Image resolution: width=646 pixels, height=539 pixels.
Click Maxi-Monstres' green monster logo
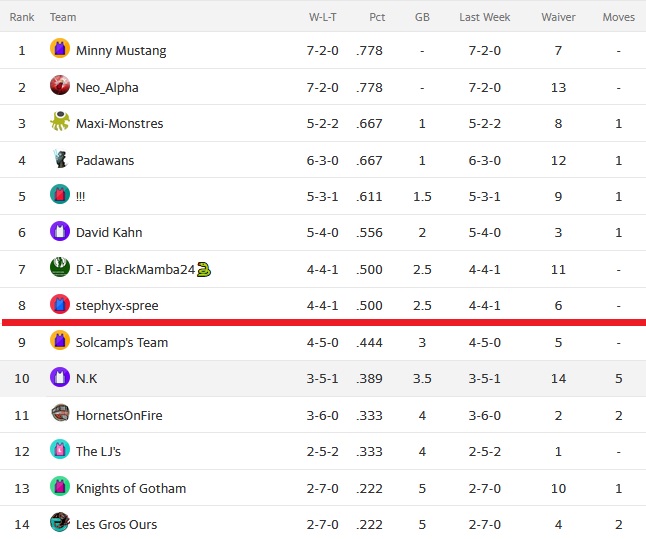coord(60,121)
